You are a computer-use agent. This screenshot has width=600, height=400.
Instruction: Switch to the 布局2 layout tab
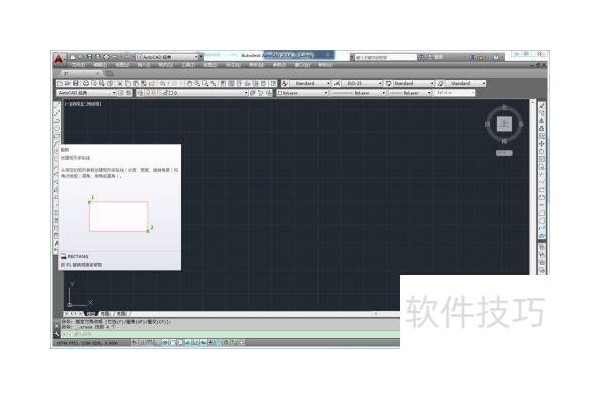tap(122, 313)
